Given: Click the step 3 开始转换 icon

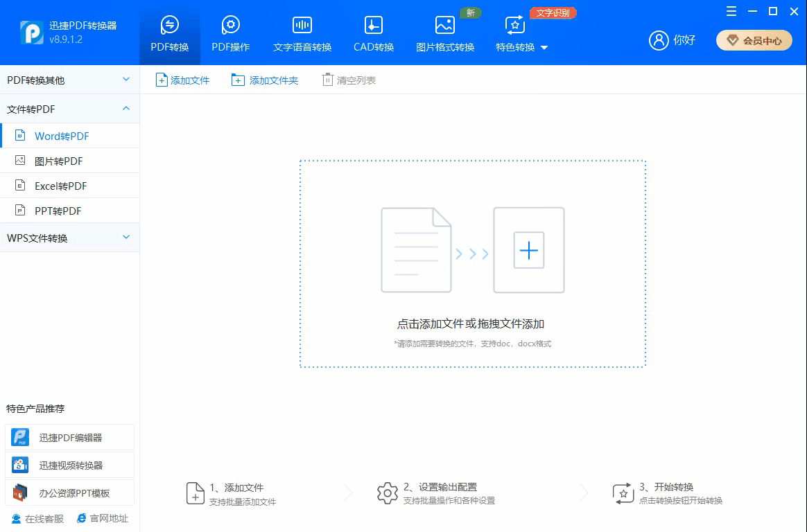Looking at the screenshot, I should point(623,493).
